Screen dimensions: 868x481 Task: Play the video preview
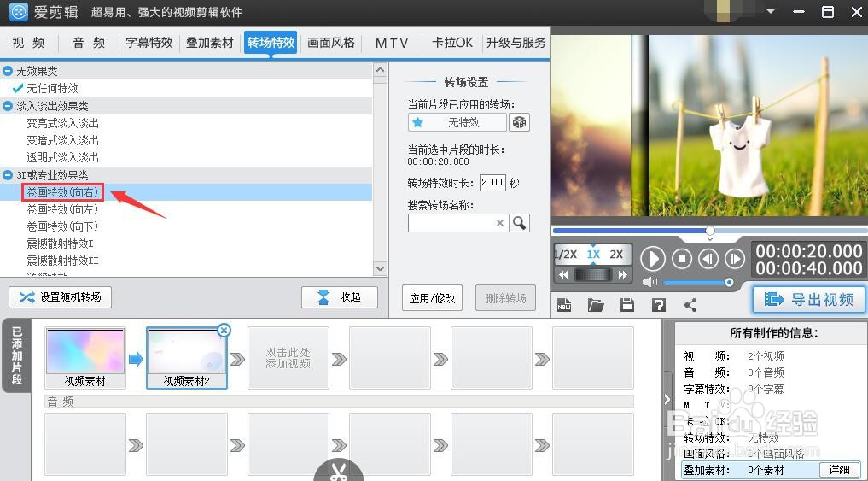click(653, 259)
